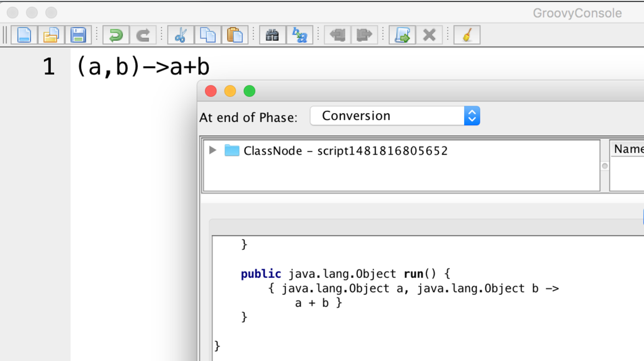
Task: Cut the selected text
Action: tap(180, 35)
